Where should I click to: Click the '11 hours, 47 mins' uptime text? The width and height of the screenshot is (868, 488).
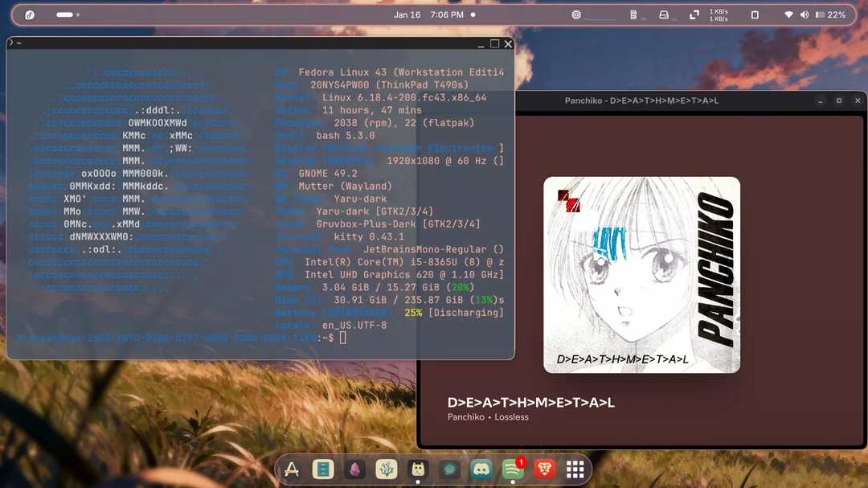[x=372, y=110]
